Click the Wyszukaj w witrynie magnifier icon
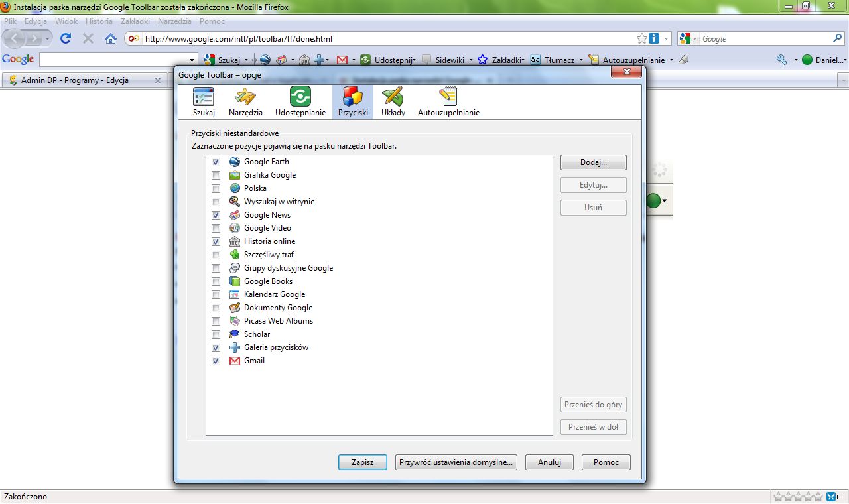Image resolution: width=849 pixels, height=504 pixels. [x=234, y=202]
